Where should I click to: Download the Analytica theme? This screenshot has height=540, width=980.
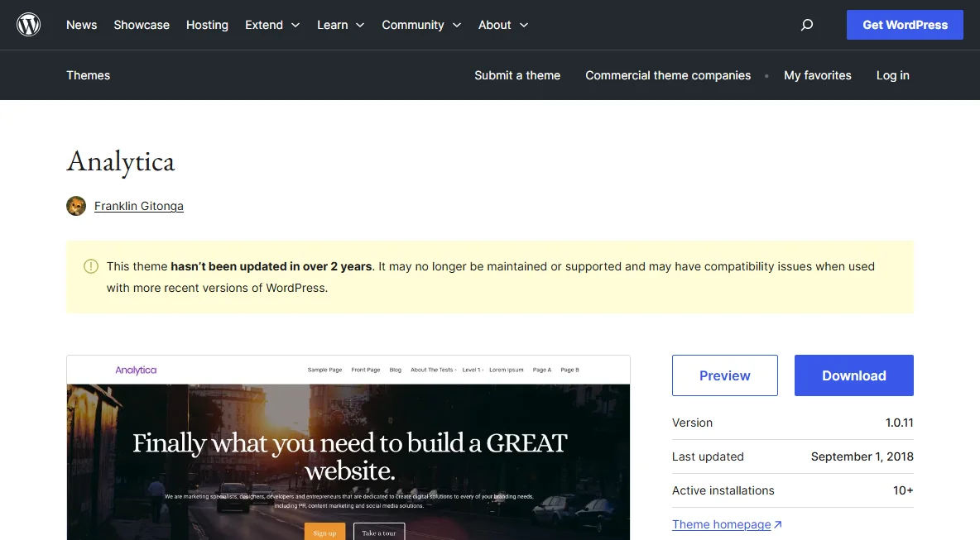pyautogui.click(x=853, y=375)
